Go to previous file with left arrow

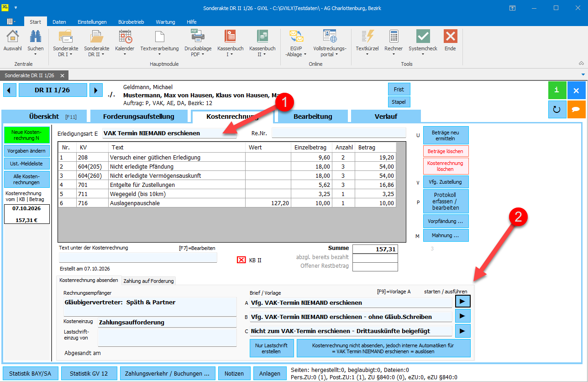pyautogui.click(x=10, y=90)
